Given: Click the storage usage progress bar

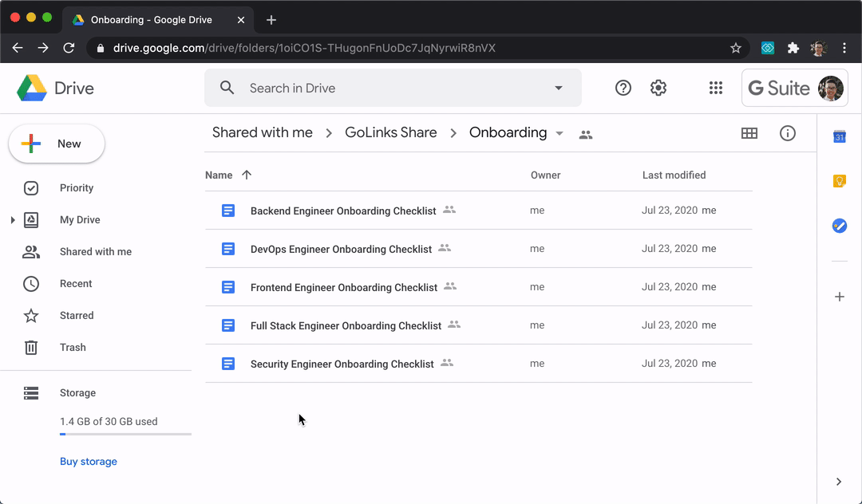Looking at the screenshot, I should coord(125,435).
